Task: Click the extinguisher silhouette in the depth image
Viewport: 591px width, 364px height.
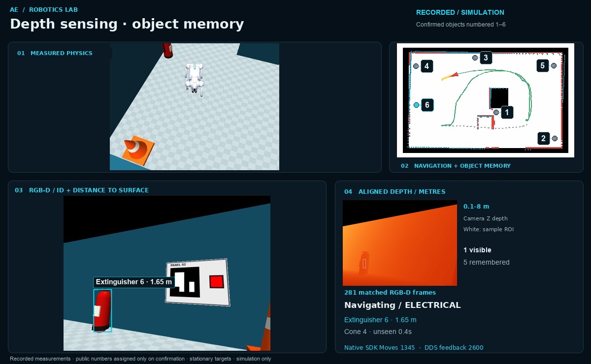Action: 364,264
